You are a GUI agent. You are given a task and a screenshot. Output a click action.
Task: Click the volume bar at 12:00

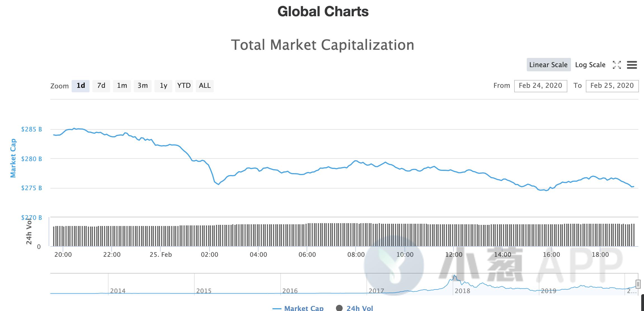[x=454, y=235]
